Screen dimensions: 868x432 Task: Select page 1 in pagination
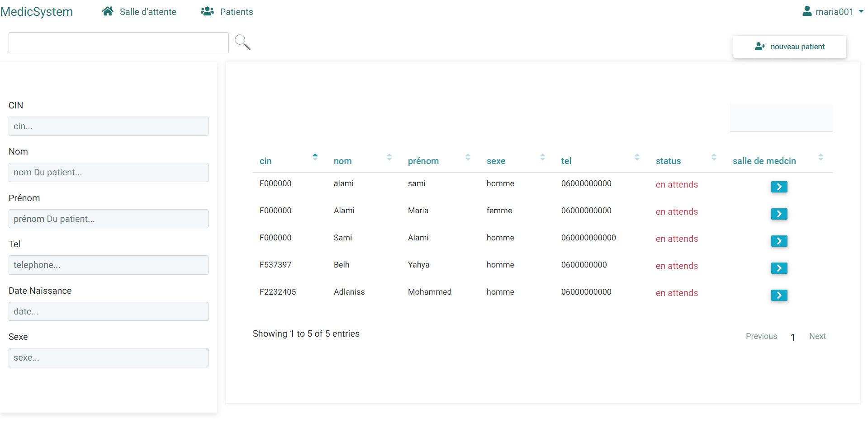tap(793, 337)
